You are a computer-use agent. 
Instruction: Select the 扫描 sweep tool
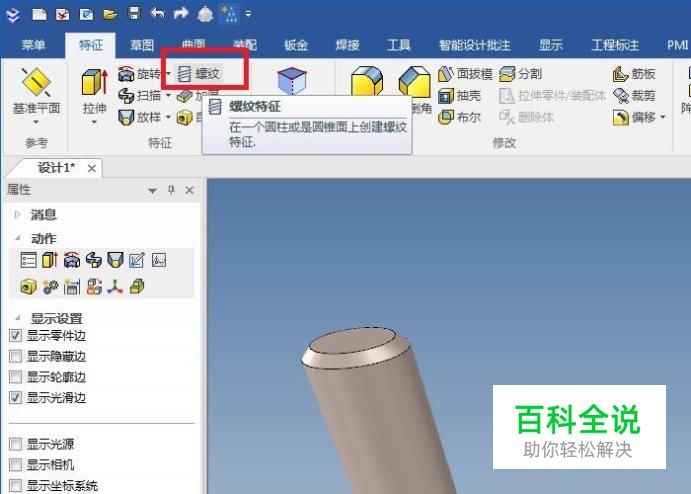pyautogui.click(x=139, y=95)
